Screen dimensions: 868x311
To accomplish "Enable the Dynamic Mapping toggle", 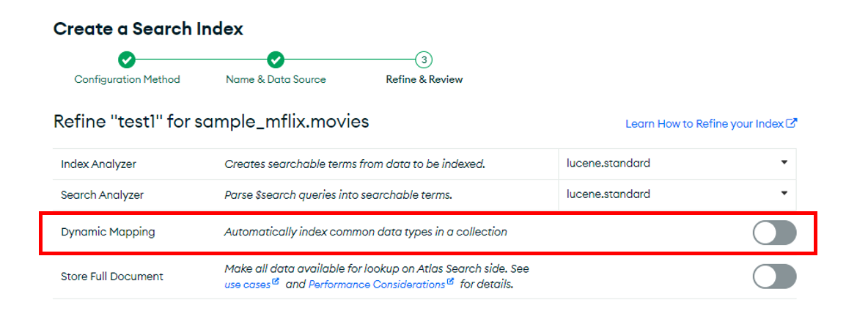I will (x=774, y=233).
